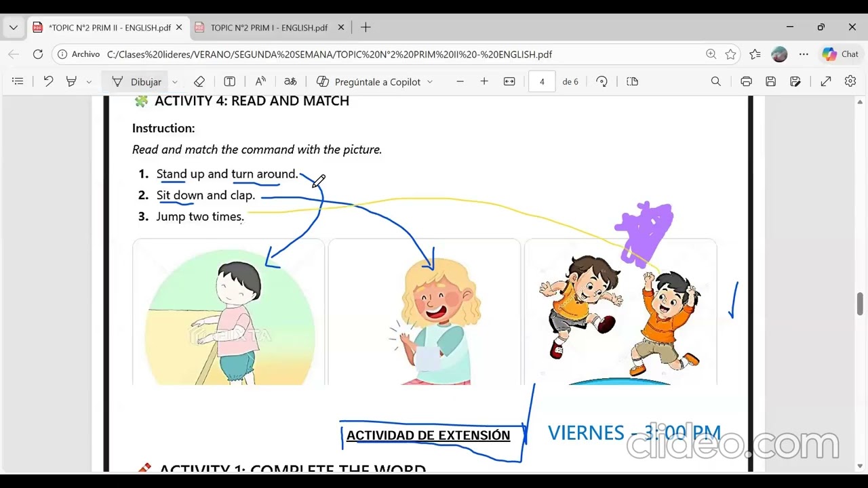This screenshot has width=868, height=488.
Task: Click the picture of the boy turning around
Action: point(229,313)
